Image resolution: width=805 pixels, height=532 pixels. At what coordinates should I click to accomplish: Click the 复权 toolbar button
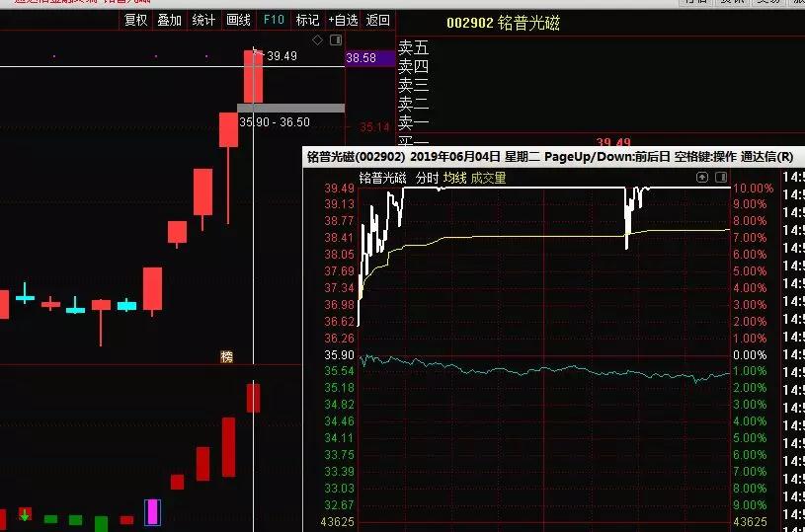pyautogui.click(x=134, y=20)
